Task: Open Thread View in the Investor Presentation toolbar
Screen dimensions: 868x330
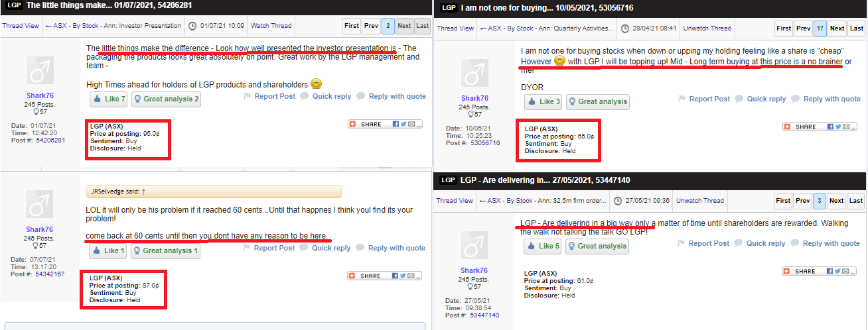Action: tap(21, 26)
